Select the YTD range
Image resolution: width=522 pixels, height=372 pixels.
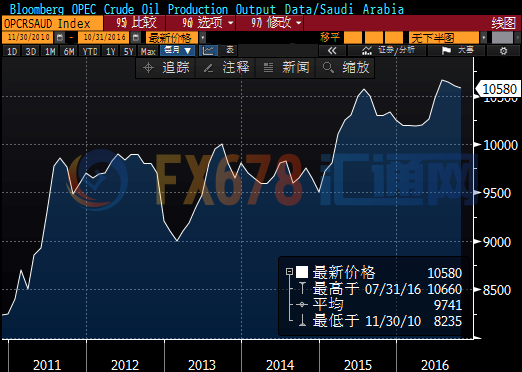[x=90, y=51]
